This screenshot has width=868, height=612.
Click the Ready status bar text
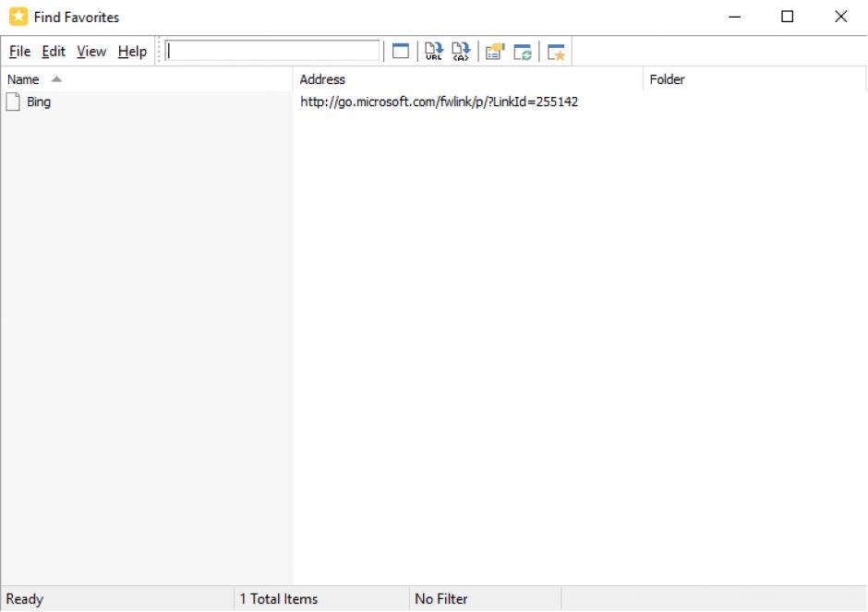(x=24, y=599)
